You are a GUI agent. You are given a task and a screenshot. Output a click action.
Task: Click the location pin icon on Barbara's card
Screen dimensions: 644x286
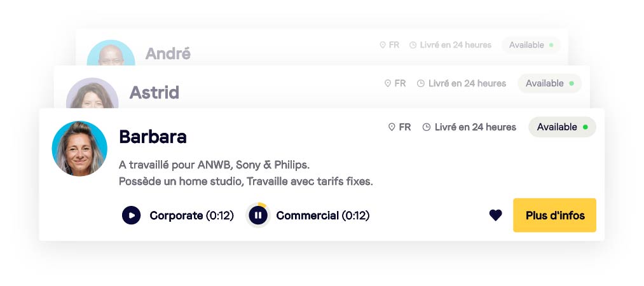(392, 127)
